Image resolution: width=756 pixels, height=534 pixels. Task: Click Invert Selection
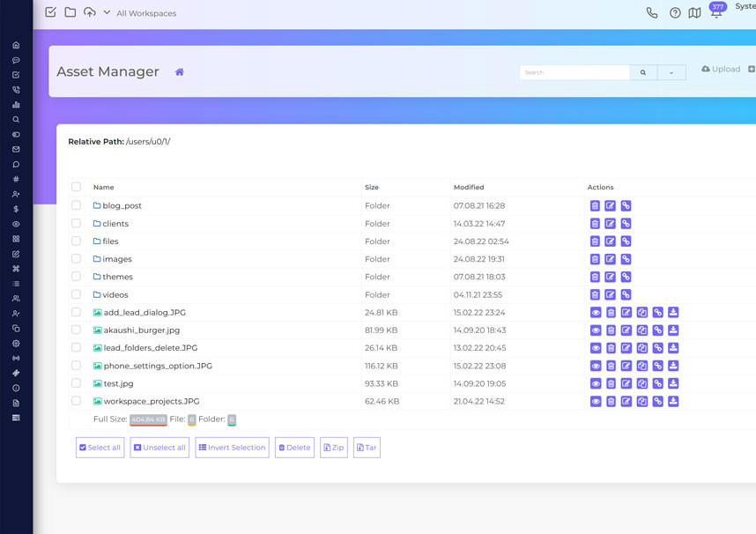tap(232, 447)
